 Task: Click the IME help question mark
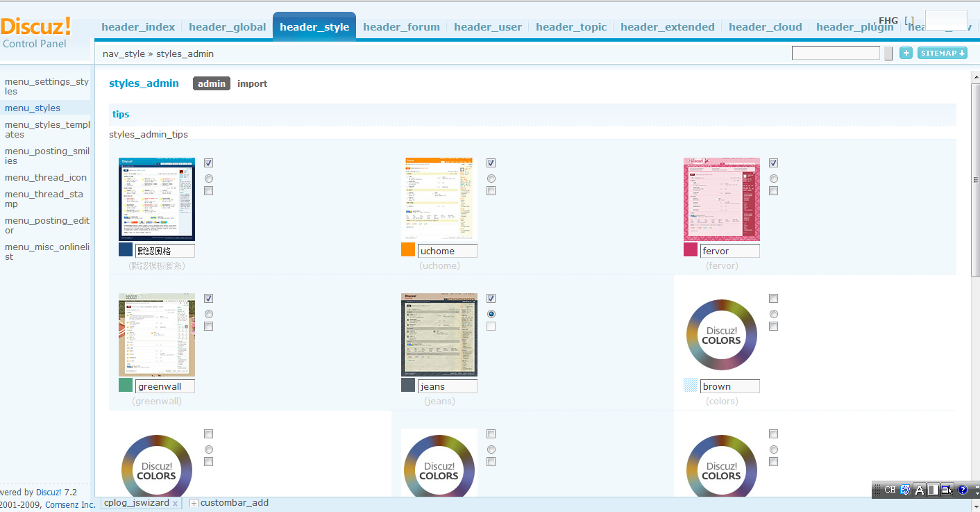[x=963, y=490]
